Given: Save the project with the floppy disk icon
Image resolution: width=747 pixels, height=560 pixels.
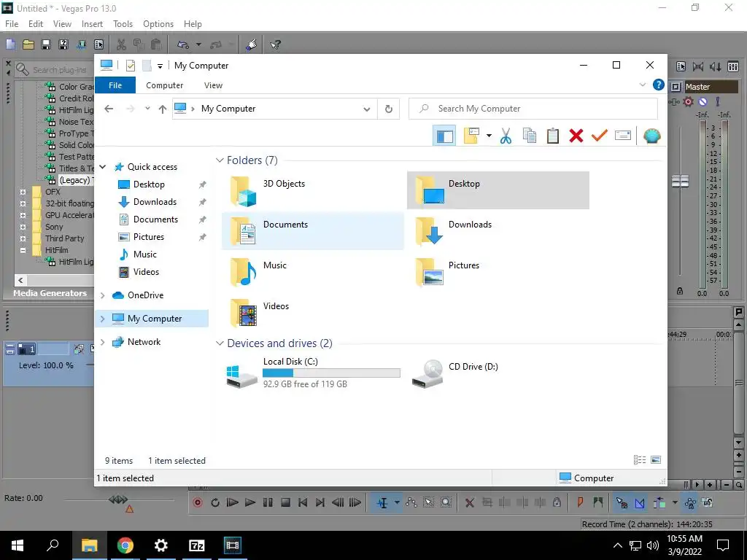Looking at the screenshot, I should [46, 44].
